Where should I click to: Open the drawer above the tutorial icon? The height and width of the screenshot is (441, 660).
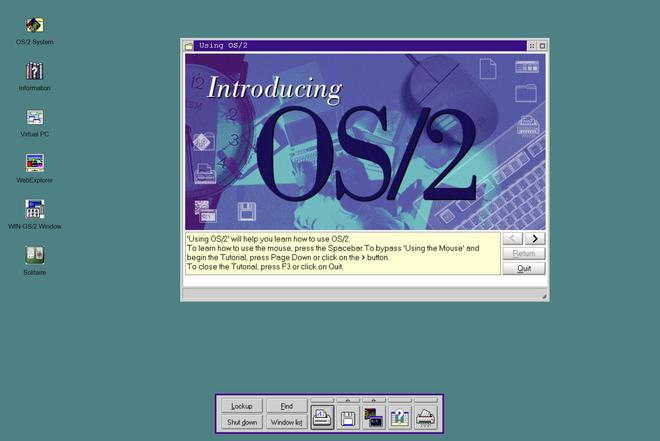pyautogui.click(x=399, y=400)
